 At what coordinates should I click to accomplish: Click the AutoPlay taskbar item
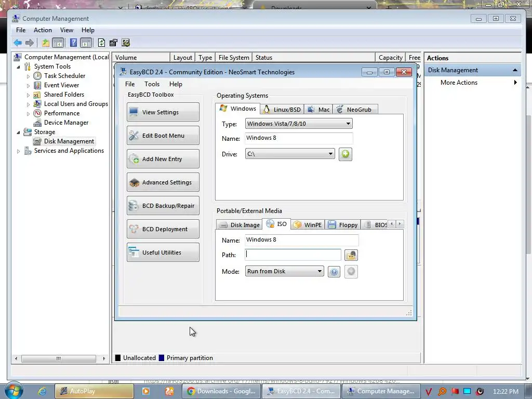coord(94,391)
